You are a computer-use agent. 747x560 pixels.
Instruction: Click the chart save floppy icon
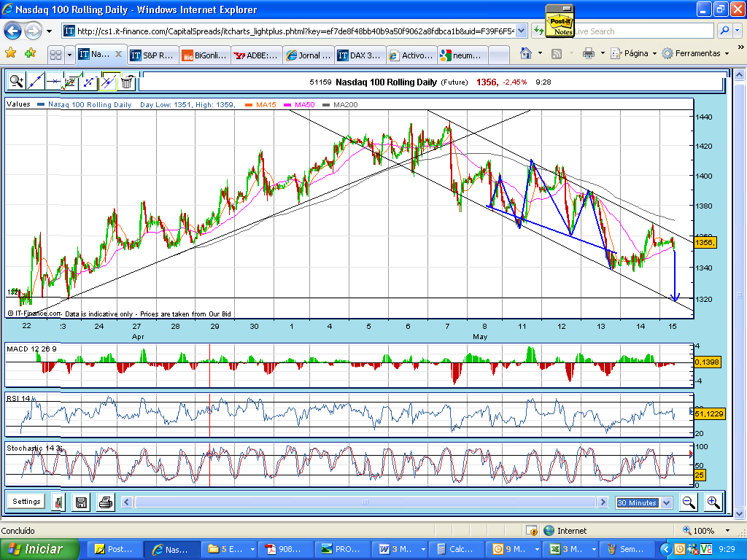point(82,502)
